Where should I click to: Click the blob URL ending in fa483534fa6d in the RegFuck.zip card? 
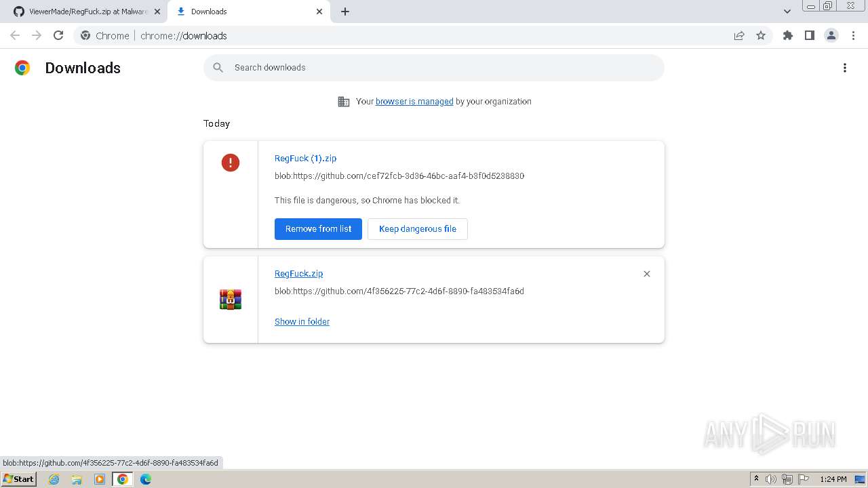point(399,291)
